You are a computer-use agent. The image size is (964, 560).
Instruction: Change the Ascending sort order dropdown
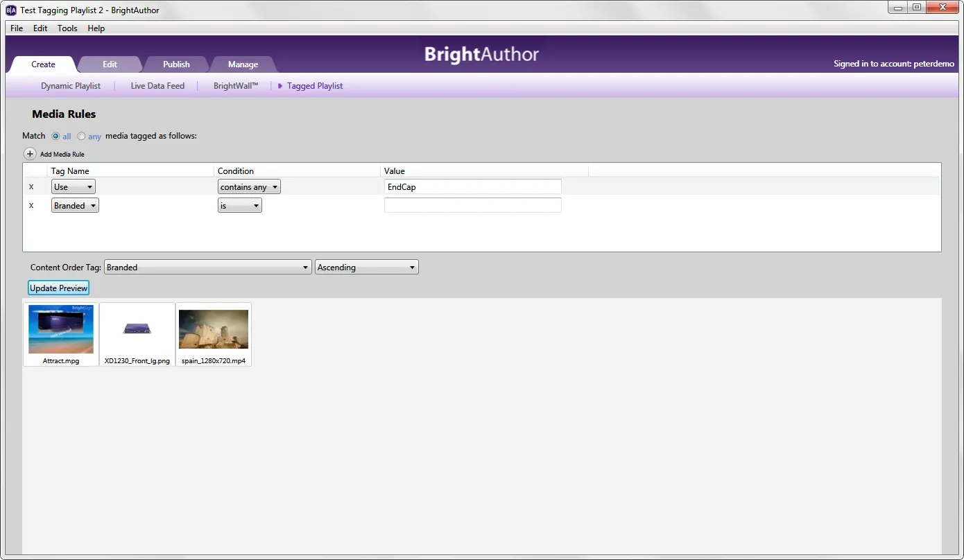(x=367, y=267)
